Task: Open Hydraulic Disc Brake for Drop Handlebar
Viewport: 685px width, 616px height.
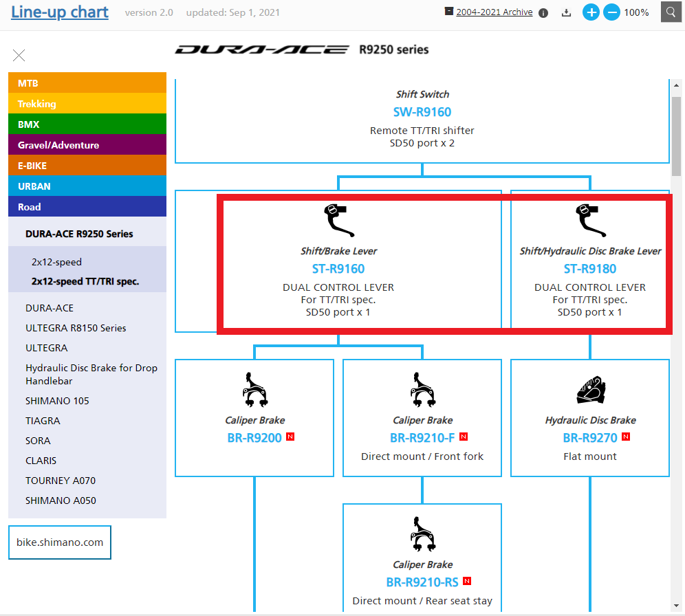Action: click(91, 375)
